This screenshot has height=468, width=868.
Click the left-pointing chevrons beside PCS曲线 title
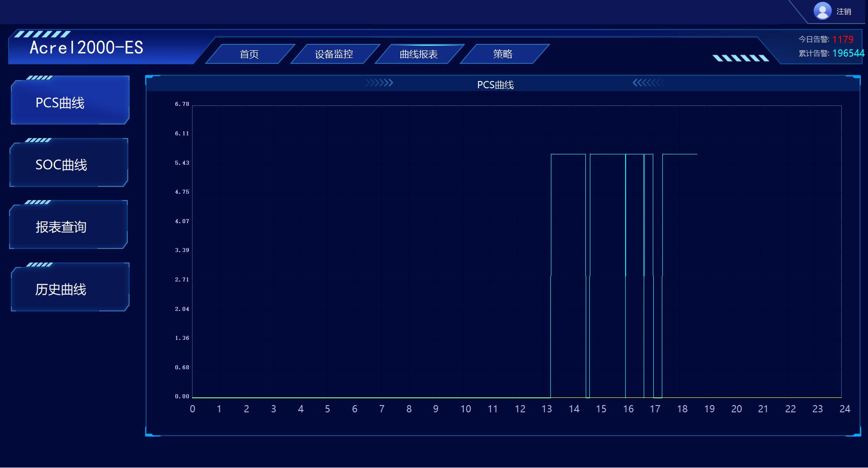coord(648,83)
